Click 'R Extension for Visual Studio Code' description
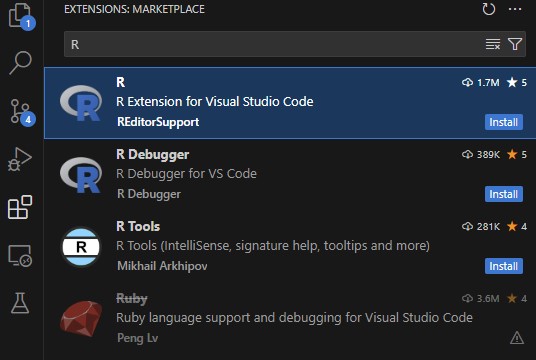536x360 pixels. pyautogui.click(x=215, y=102)
